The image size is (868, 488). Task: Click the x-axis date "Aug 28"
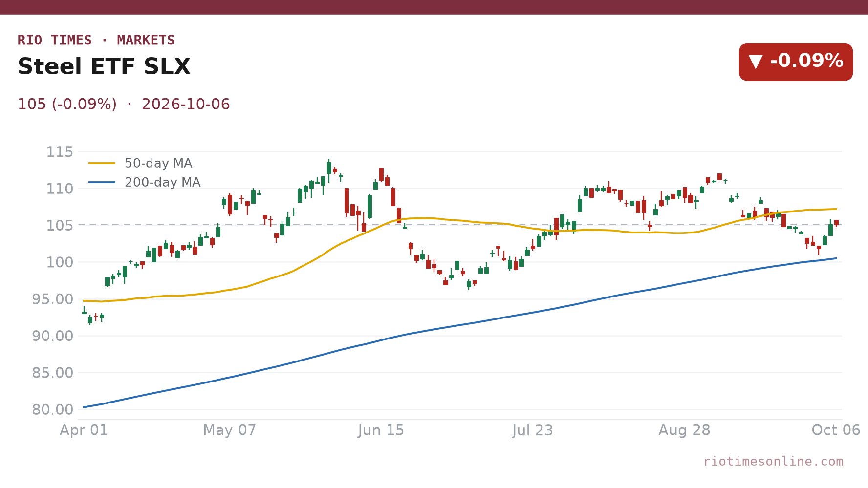point(684,430)
